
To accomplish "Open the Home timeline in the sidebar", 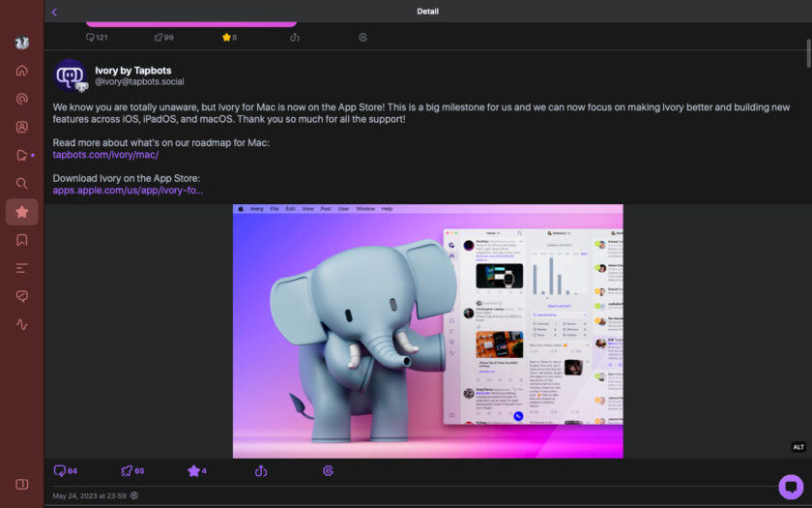I will pos(21,71).
